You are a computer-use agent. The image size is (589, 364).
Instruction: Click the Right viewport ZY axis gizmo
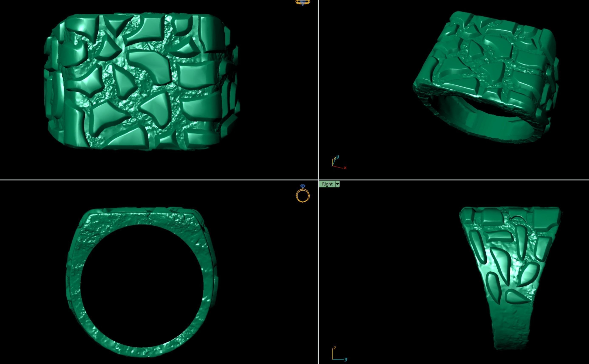coord(340,354)
